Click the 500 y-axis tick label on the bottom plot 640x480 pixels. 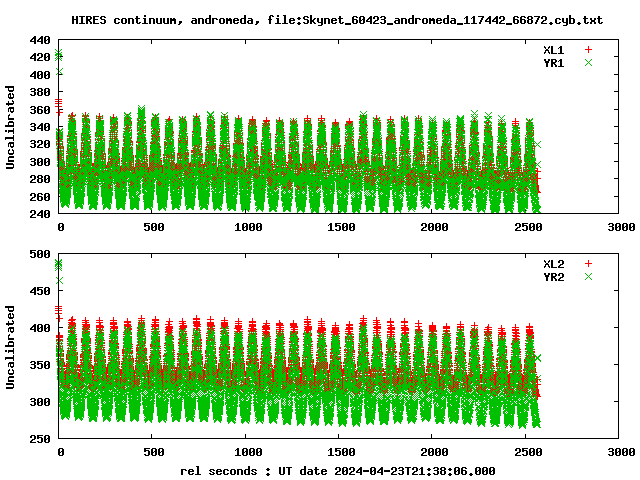[40, 254]
